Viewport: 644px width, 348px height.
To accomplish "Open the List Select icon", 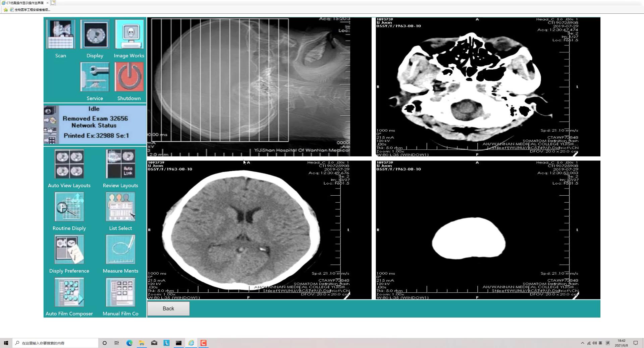I will tap(120, 207).
